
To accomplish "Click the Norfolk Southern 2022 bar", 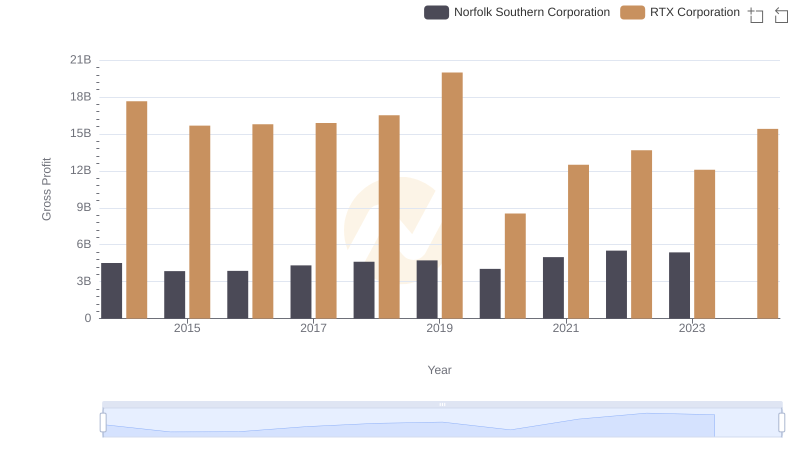I will tap(616, 285).
